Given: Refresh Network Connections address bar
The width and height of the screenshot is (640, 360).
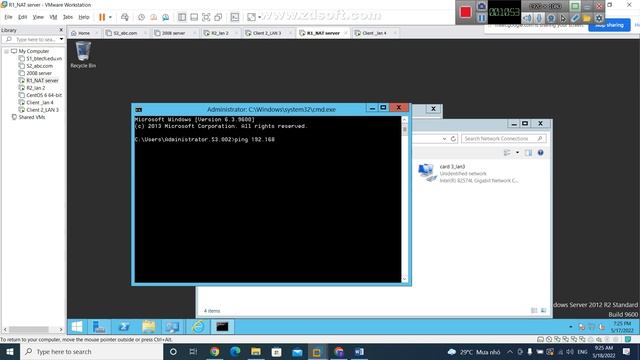Looking at the screenshot, I should tap(453, 139).
